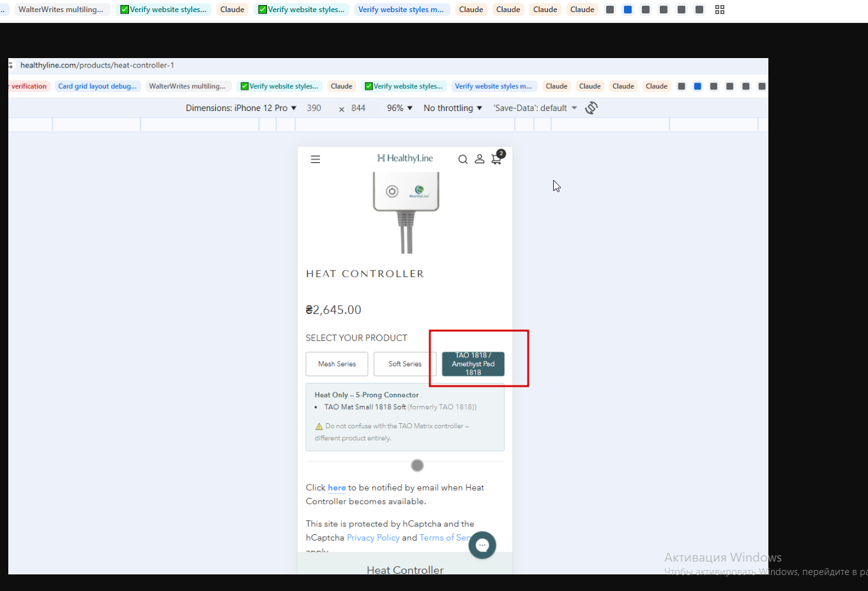Click the 'HEAT CONTROLLER' product title

(365, 274)
